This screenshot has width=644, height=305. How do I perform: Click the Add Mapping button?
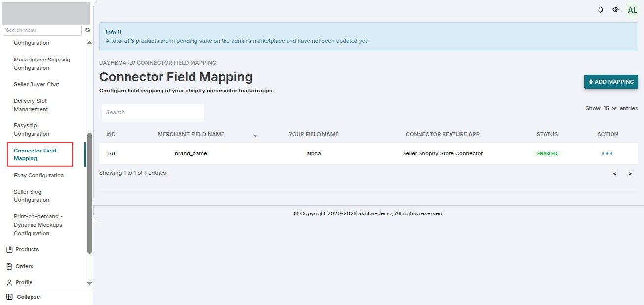pyautogui.click(x=611, y=82)
